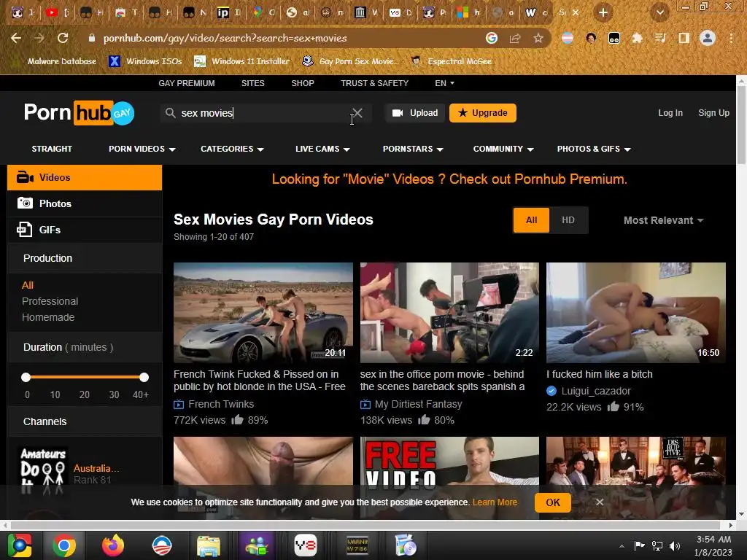Viewport: 747px width, 560px height.
Task: Open File Explorer folder icon in taskbar
Action: (209, 545)
